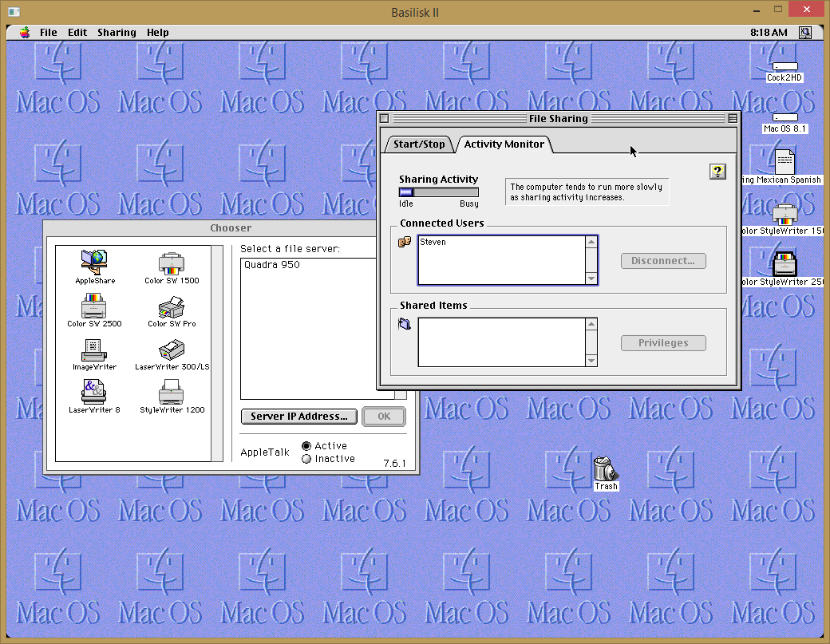Switch to the Start/Stop tab
This screenshot has height=644, width=830.
click(419, 144)
